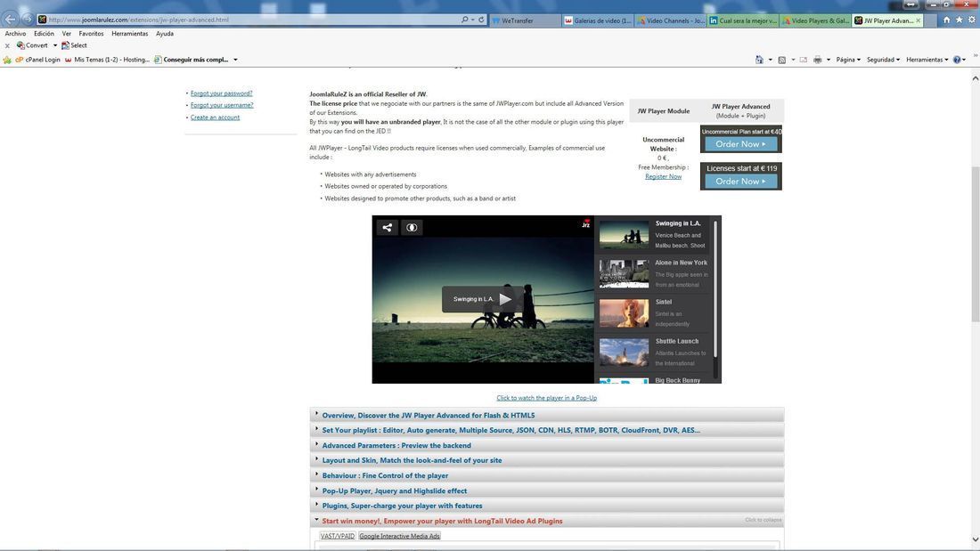Click the Print icon in command bar
The image size is (980, 551).
click(x=818, y=60)
